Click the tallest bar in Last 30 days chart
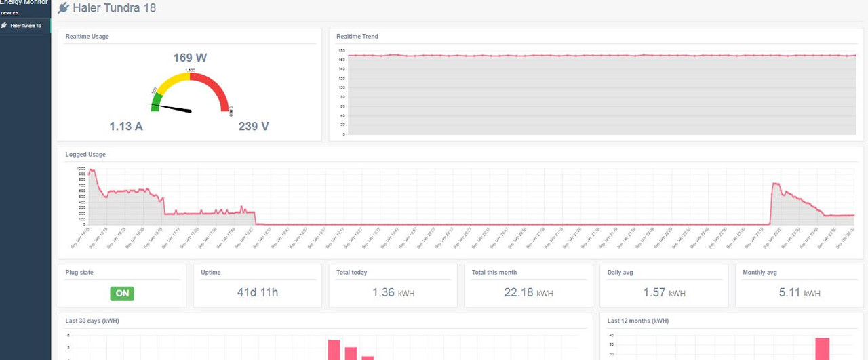 (x=334, y=350)
